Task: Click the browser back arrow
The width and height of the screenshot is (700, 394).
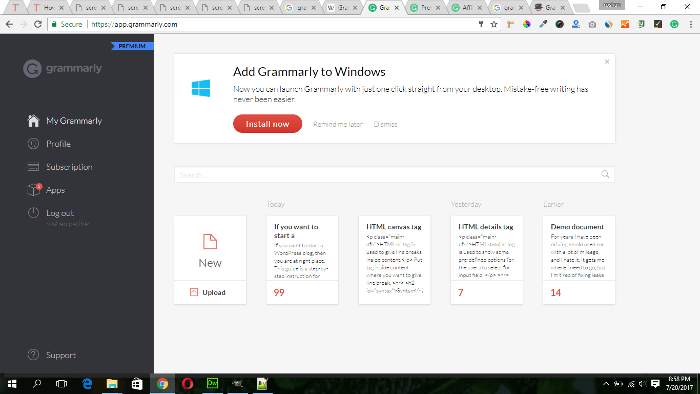Action: tap(9, 24)
